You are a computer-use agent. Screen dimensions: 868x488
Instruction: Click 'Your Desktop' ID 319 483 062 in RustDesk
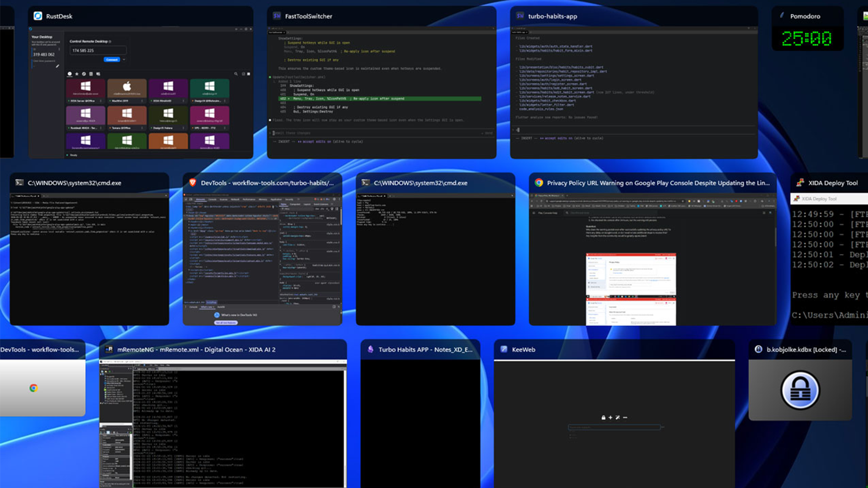pos(44,54)
